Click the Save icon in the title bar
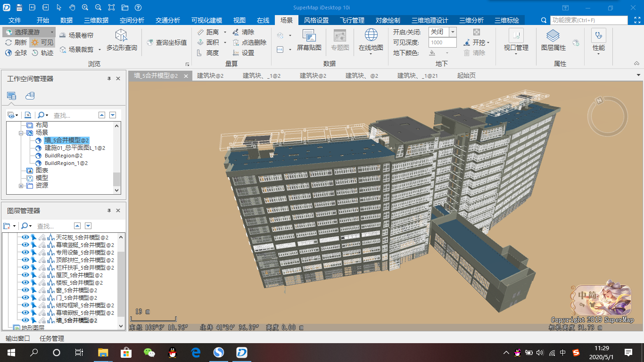Image resolution: width=644 pixels, height=362 pixels. 19,8
